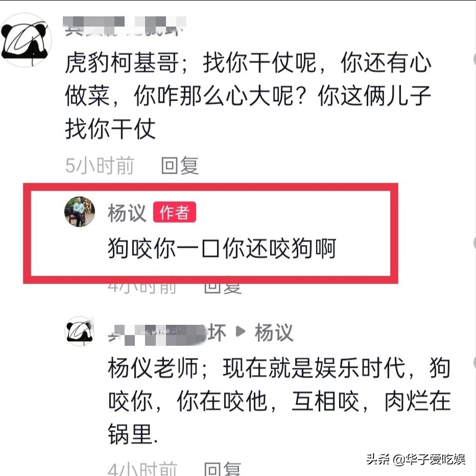Viewport: 476px width, 476px height.
Task: Tap the 杨议 username in the highlighted reply
Action: point(127,212)
